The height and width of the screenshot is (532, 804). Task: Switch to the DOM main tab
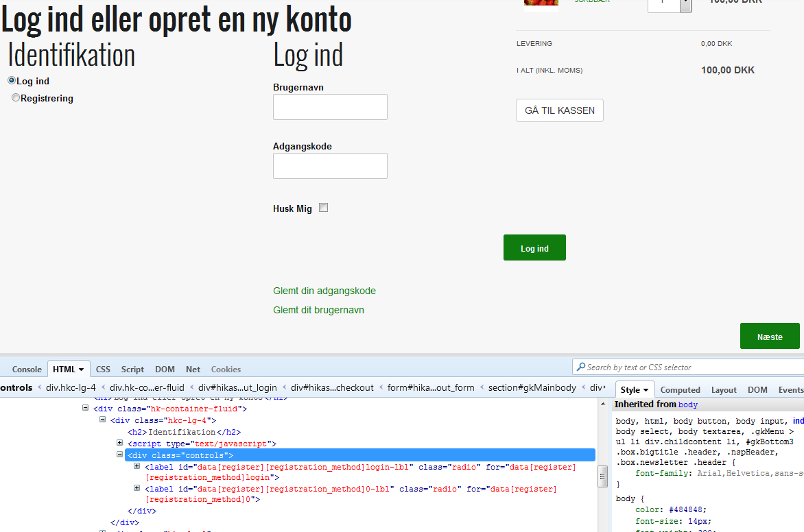coord(165,369)
